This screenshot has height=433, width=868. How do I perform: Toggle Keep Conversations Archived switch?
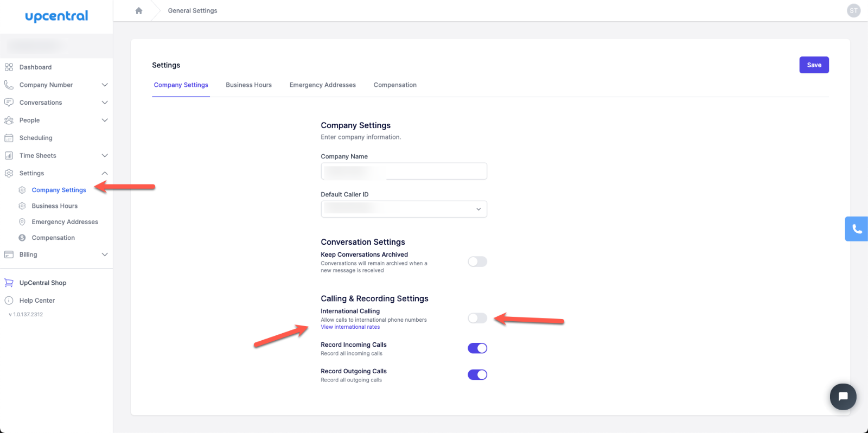(x=477, y=262)
